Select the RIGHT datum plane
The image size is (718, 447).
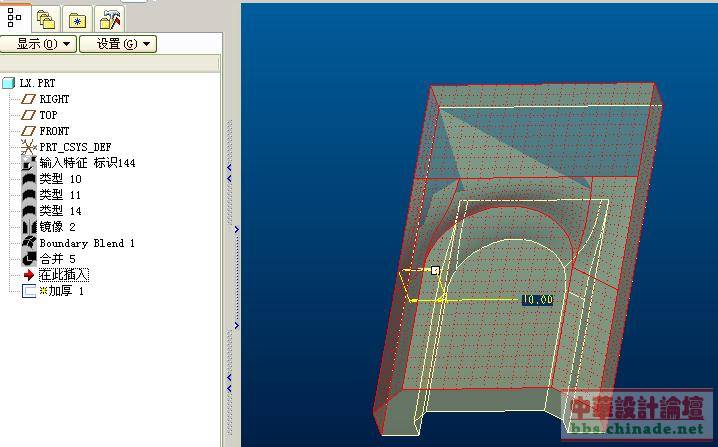click(x=54, y=99)
